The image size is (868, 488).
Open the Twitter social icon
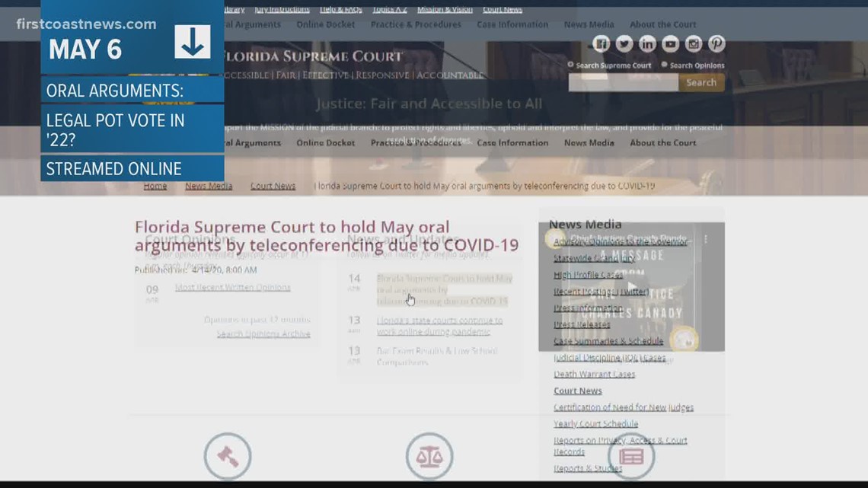coord(624,43)
